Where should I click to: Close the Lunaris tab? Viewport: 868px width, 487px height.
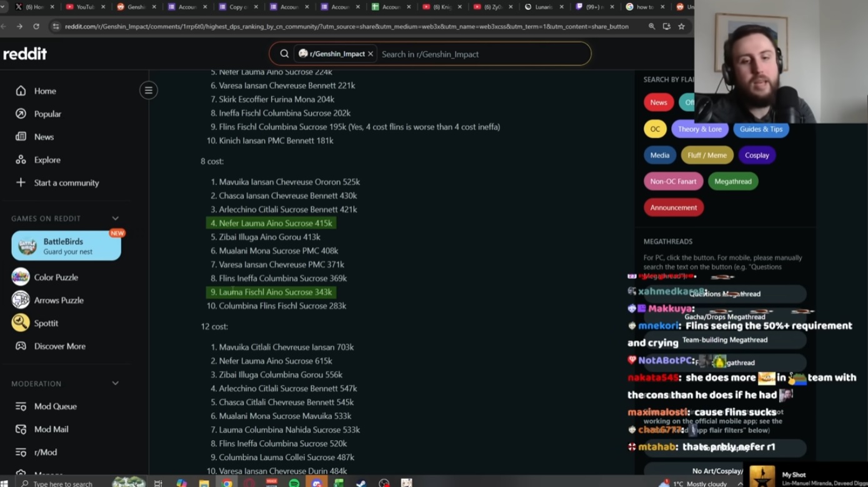point(562,7)
